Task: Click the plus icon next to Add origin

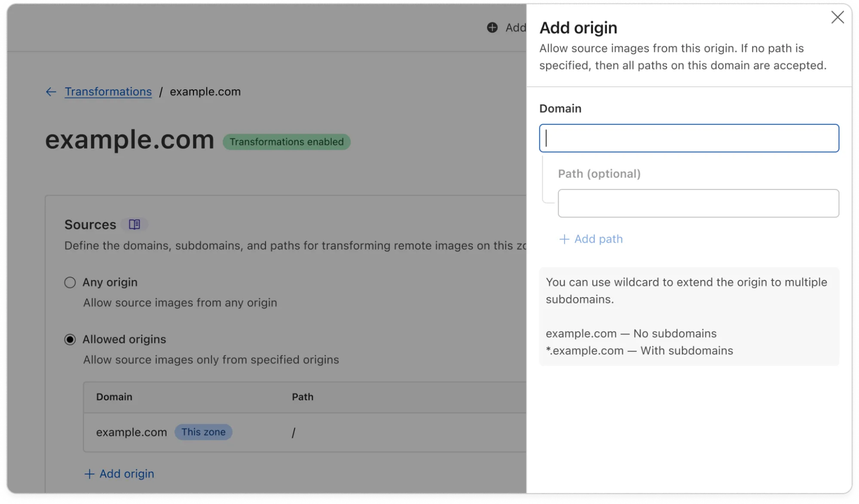Action: [89, 474]
